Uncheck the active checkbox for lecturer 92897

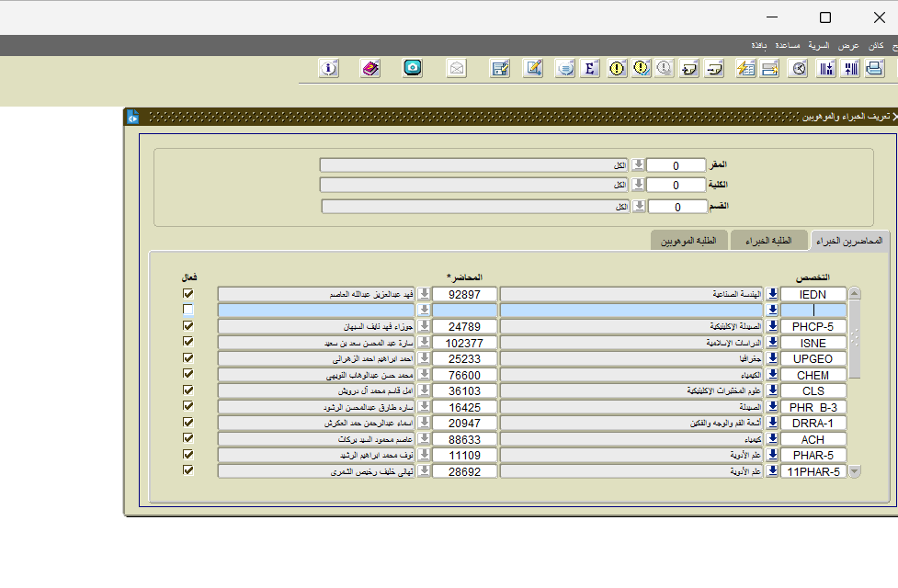pyautogui.click(x=188, y=294)
